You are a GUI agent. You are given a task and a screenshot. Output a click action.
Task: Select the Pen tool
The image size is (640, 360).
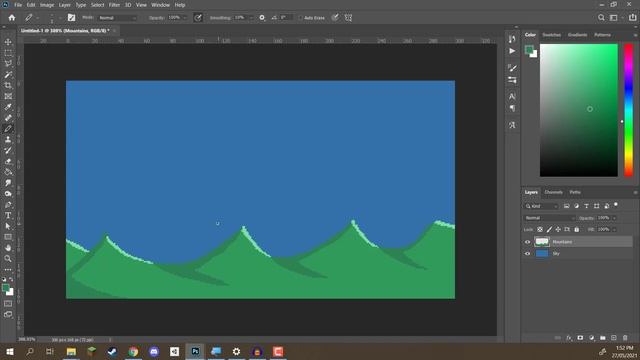pyautogui.click(x=8, y=204)
